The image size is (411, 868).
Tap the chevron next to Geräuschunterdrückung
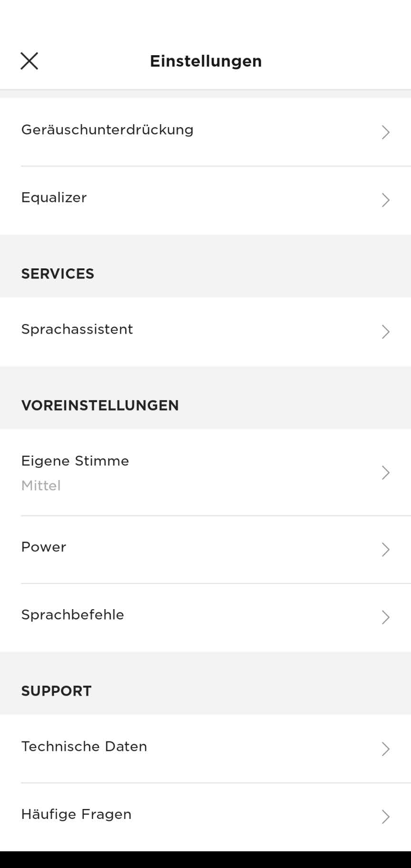point(385,132)
